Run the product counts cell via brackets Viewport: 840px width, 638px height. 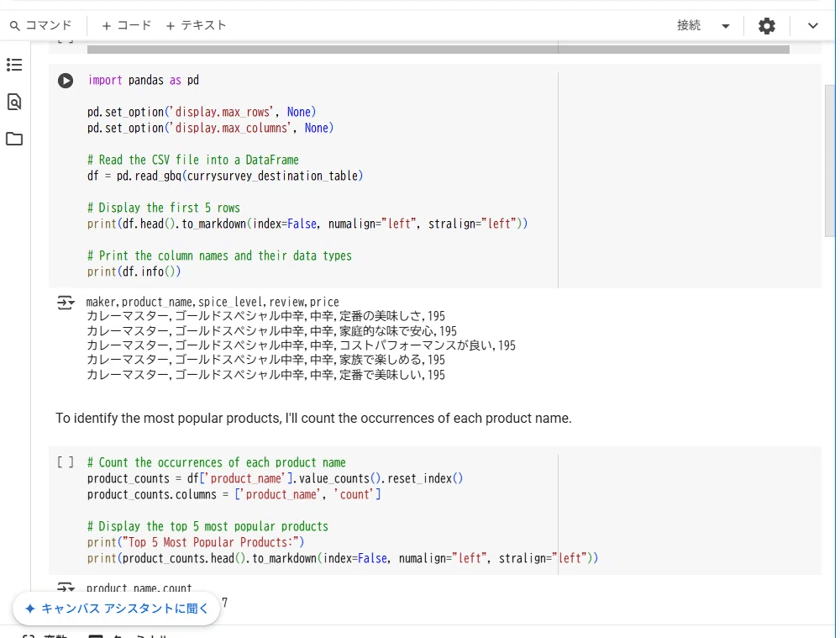click(66, 462)
